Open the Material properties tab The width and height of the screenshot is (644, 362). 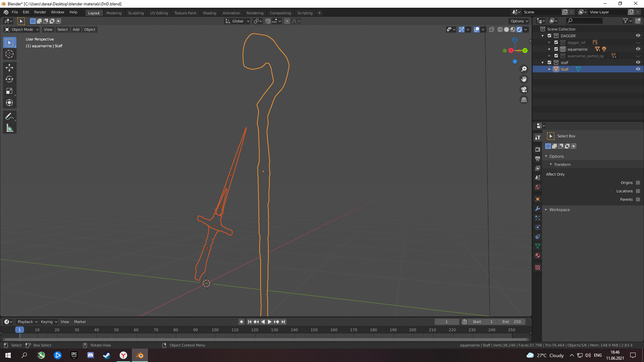(x=538, y=255)
